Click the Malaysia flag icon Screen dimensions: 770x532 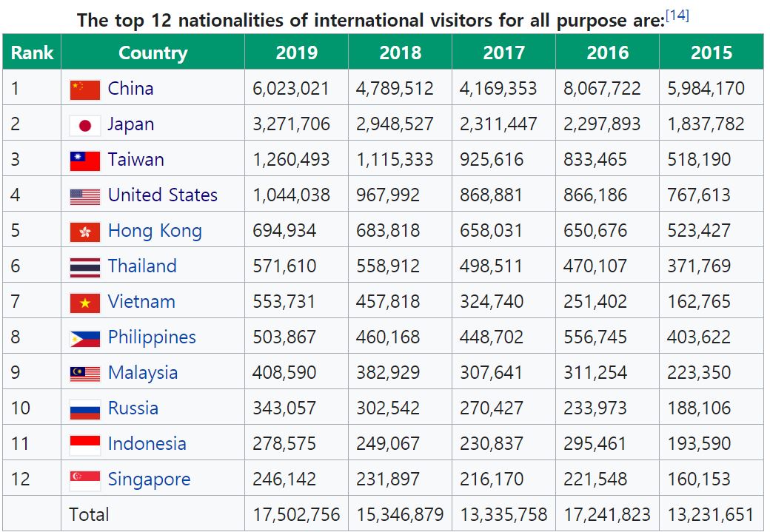(84, 374)
